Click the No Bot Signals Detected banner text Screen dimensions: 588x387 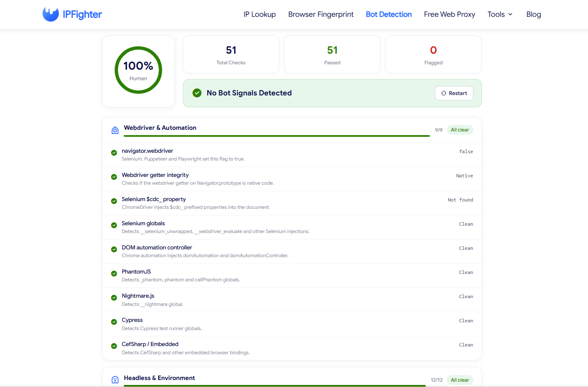coord(249,93)
